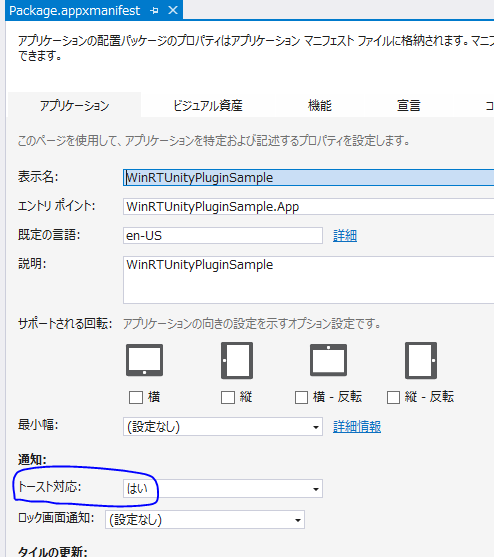This screenshot has width=494, height=557.
Task: Expand the ロック画面通知 dropdown
Action: click(205, 520)
